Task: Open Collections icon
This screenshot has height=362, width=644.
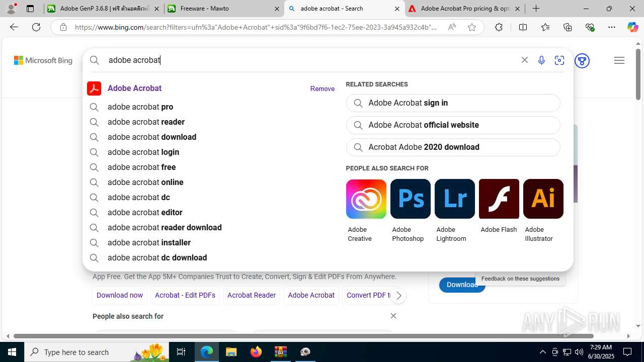Action: pyautogui.click(x=568, y=27)
